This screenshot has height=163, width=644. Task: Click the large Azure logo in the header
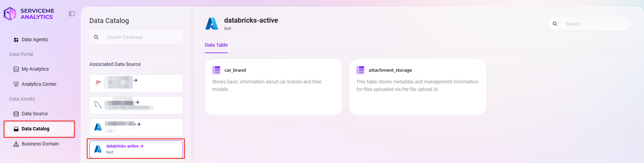212,24
